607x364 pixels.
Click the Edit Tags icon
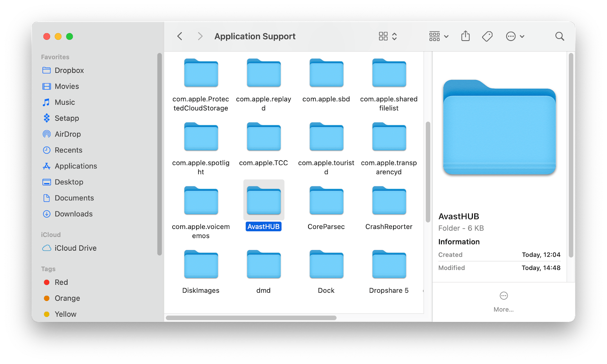point(487,36)
